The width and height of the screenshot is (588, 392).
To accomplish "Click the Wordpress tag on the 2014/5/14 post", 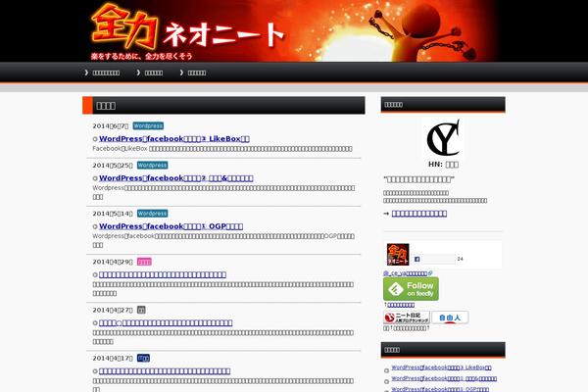I will coord(152,214).
